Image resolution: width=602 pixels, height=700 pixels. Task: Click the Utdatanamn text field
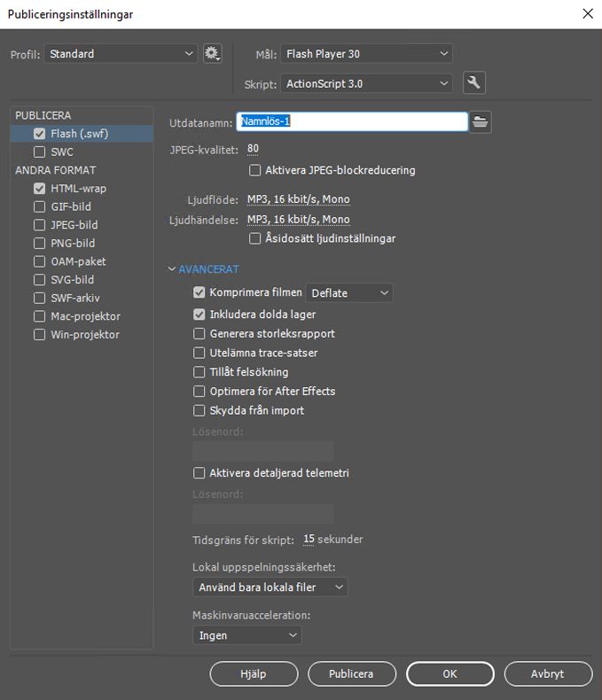352,122
